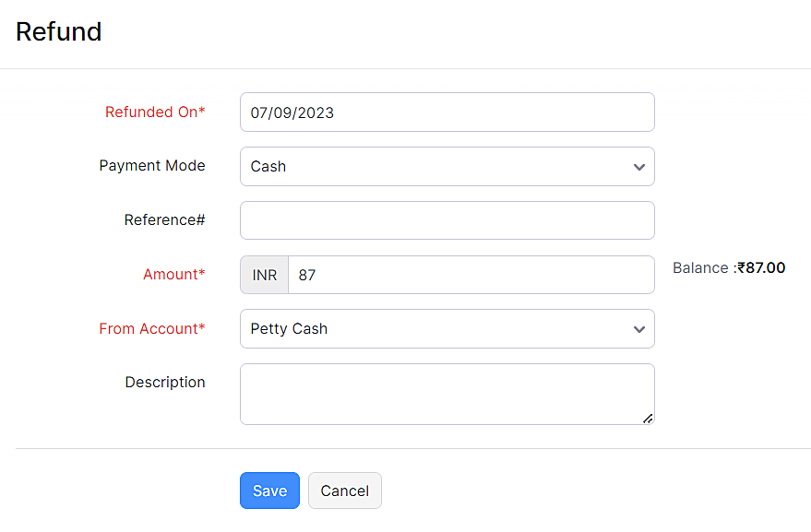811x532 pixels.
Task: Click the Payment Mode chevron arrow
Action: [x=638, y=167]
